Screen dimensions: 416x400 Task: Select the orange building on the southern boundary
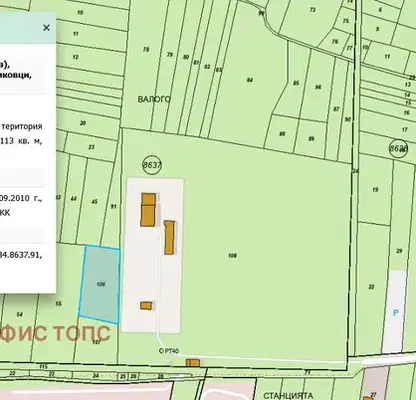click(x=193, y=363)
